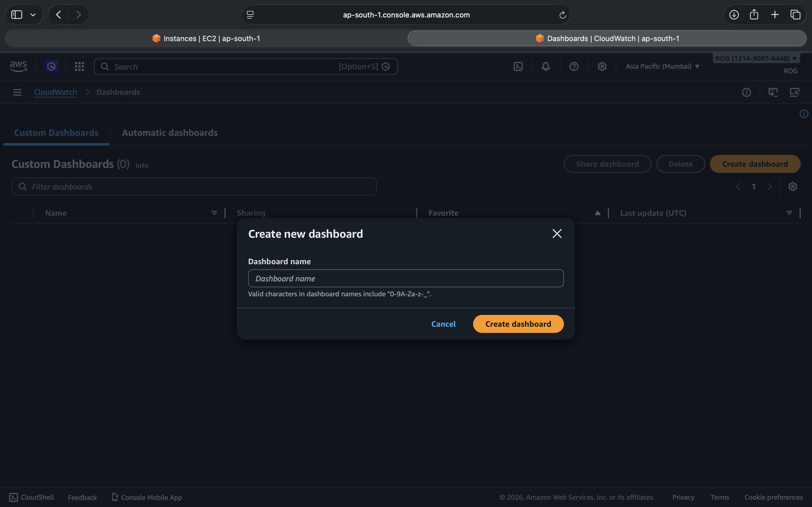The image size is (812, 507).
Task: Click the AWS logo home icon
Action: [18, 66]
